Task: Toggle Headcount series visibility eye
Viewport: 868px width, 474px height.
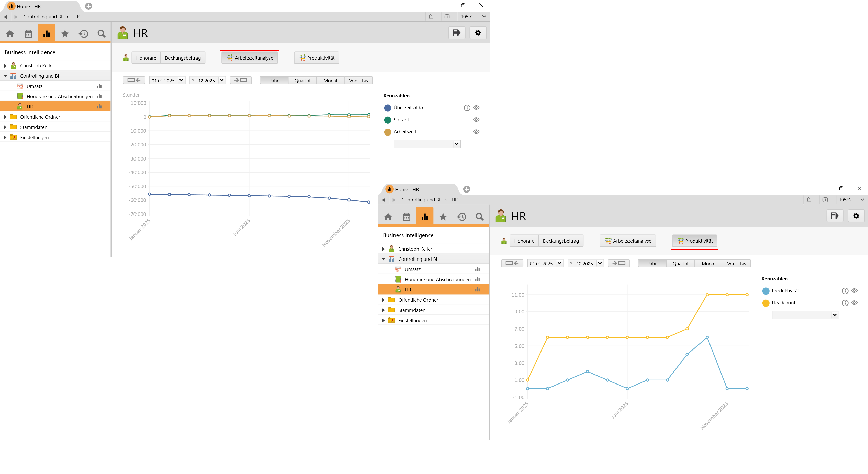Action: [854, 302]
